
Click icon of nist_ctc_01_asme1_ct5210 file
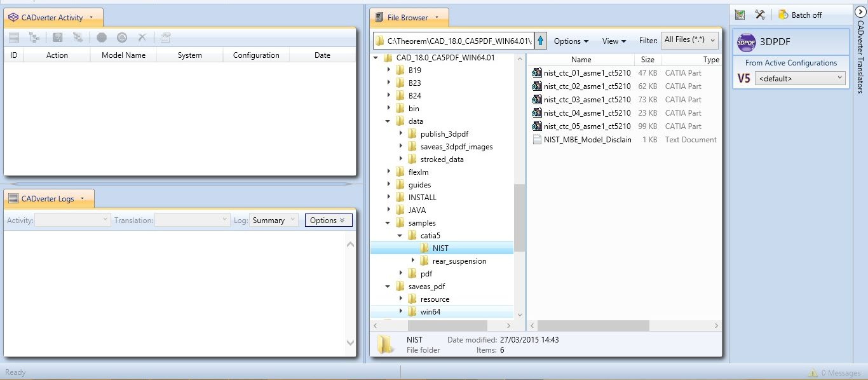(537, 73)
